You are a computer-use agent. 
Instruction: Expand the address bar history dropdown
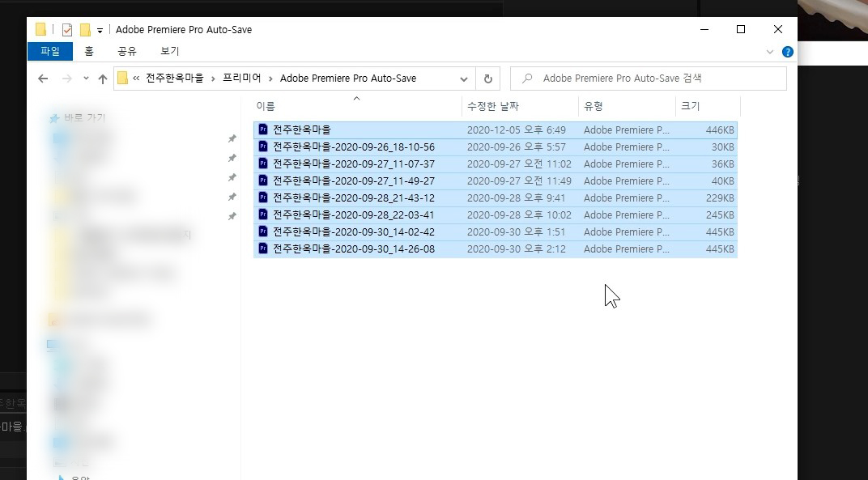[x=464, y=79]
